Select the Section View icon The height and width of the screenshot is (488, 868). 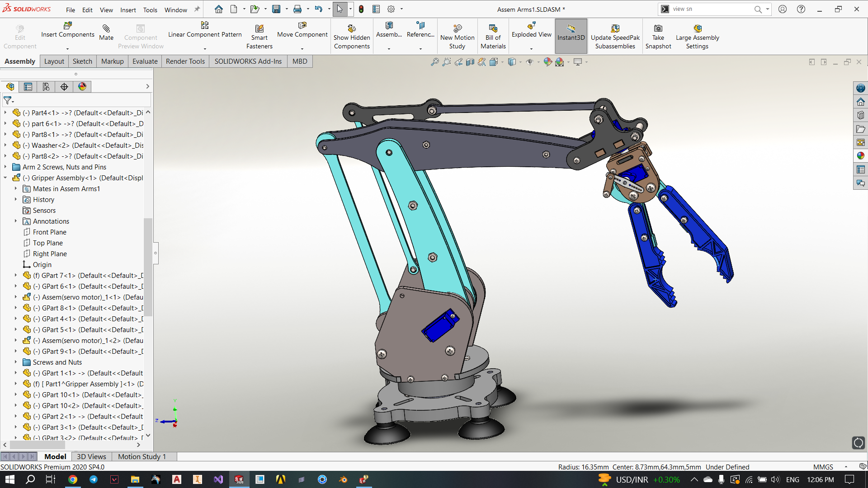click(x=470, y=62)
